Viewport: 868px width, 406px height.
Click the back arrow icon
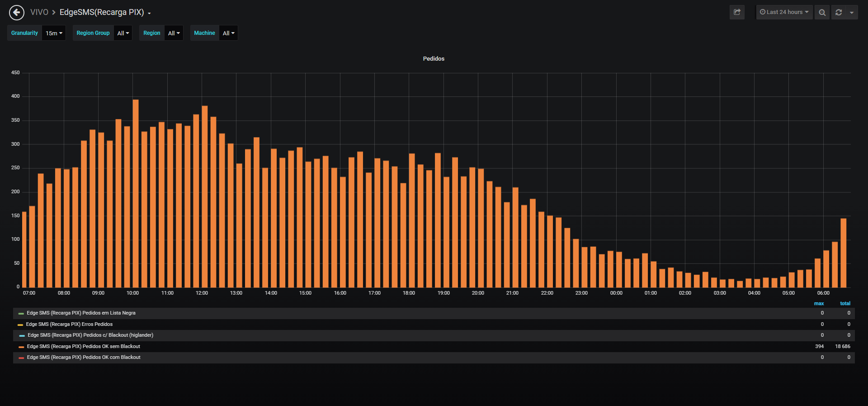point(17,12)
